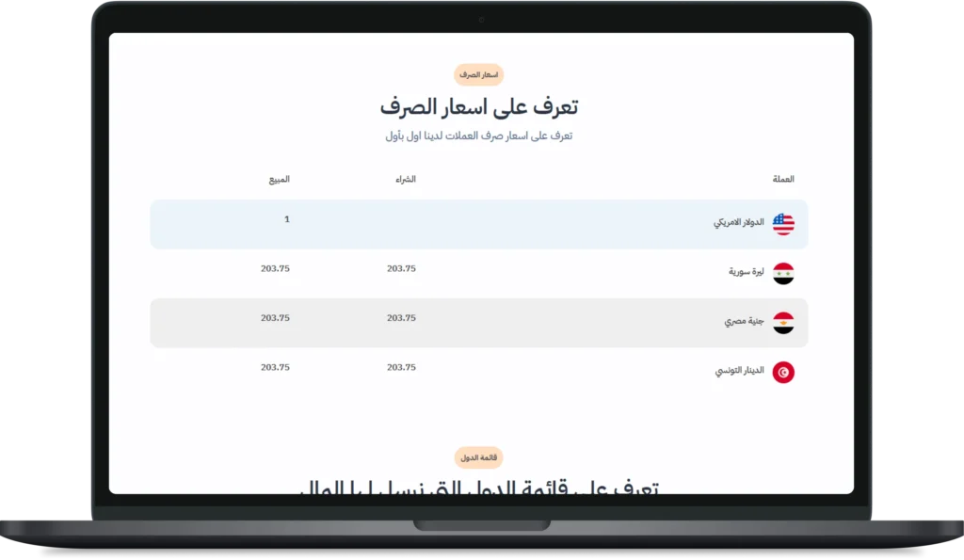Click the Egyptian pound buy price 203.75
The height and width of the screenshot is (560, 964).
tap(401, 318)
